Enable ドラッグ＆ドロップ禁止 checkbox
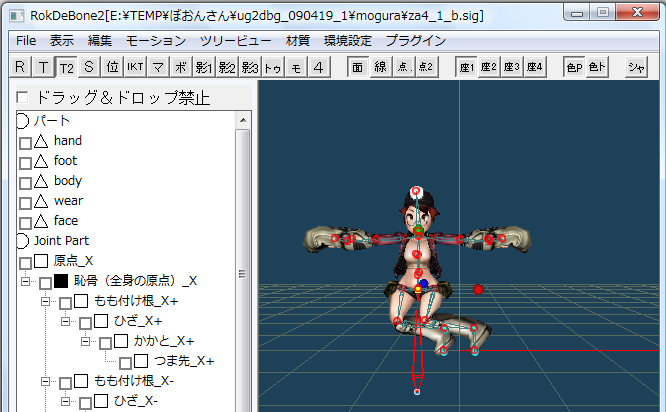The image size is (666, 412). [24, 99]
